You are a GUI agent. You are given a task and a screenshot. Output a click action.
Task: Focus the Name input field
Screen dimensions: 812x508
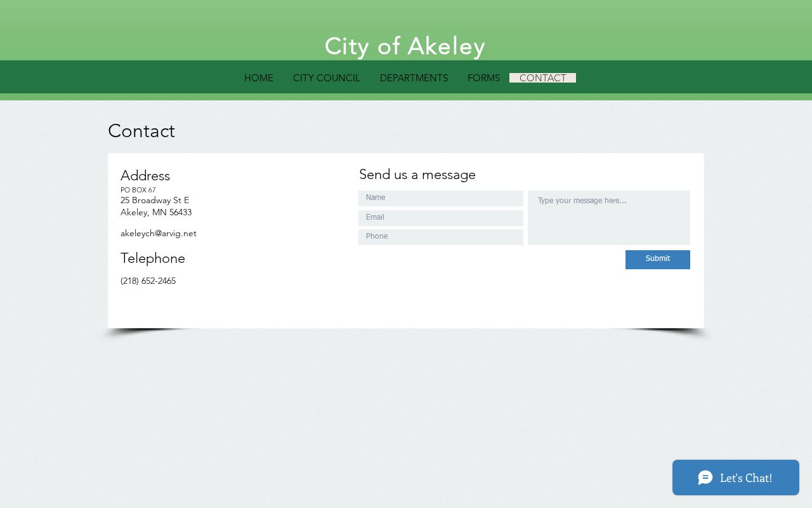coord(441,198)
